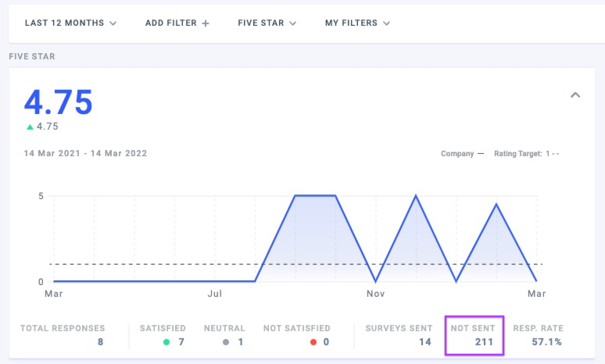Click the Add Filter plus icon
This screenshot has height=364, width=605.
point(206,23)
